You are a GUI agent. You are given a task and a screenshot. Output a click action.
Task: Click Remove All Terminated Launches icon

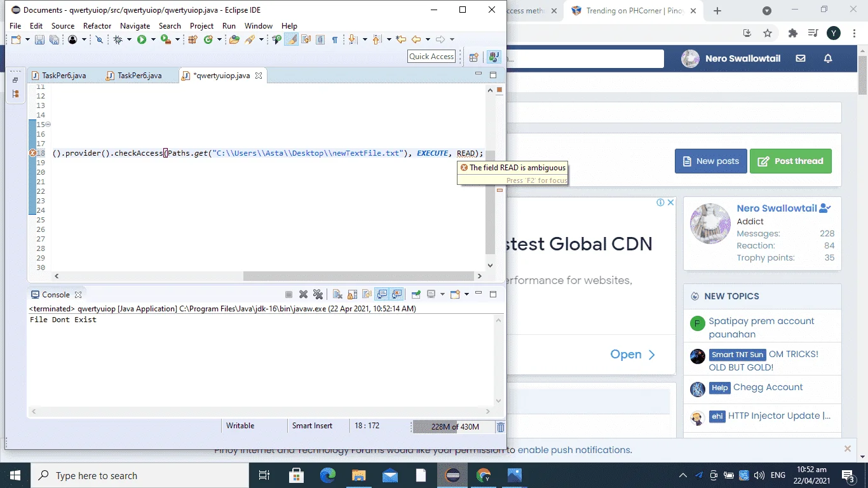(x=318, y=294)
